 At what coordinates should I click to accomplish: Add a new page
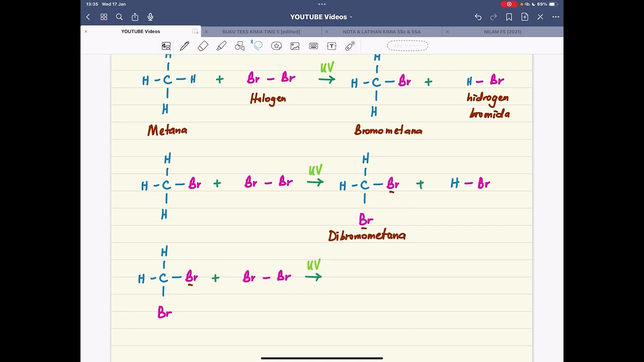[x=525, y=17]
